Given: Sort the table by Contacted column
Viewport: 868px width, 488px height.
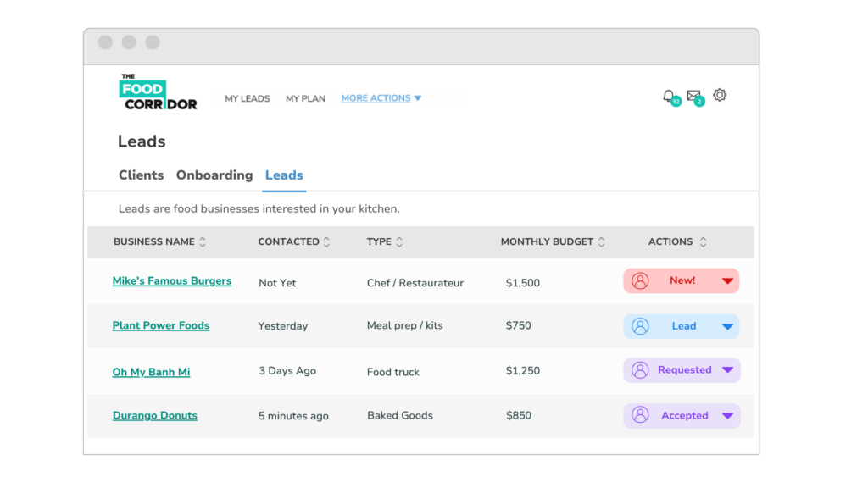Looking at the screenshot, I should (326, 241).
